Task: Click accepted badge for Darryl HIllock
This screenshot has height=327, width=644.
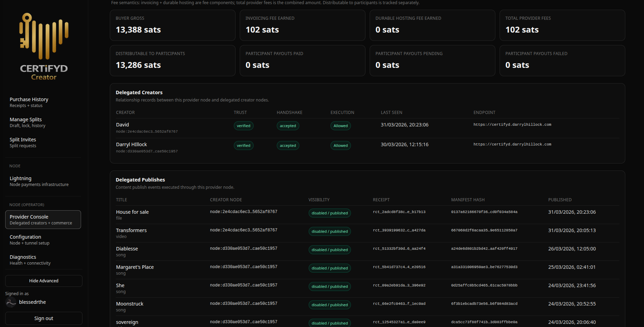Action: pos(288,145)
